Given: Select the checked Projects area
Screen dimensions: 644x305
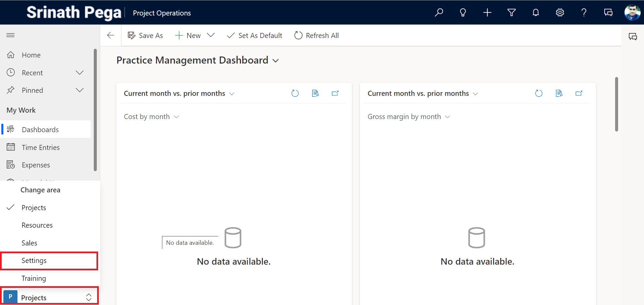Looking at the screenshot, I should (x=34, y=208).
